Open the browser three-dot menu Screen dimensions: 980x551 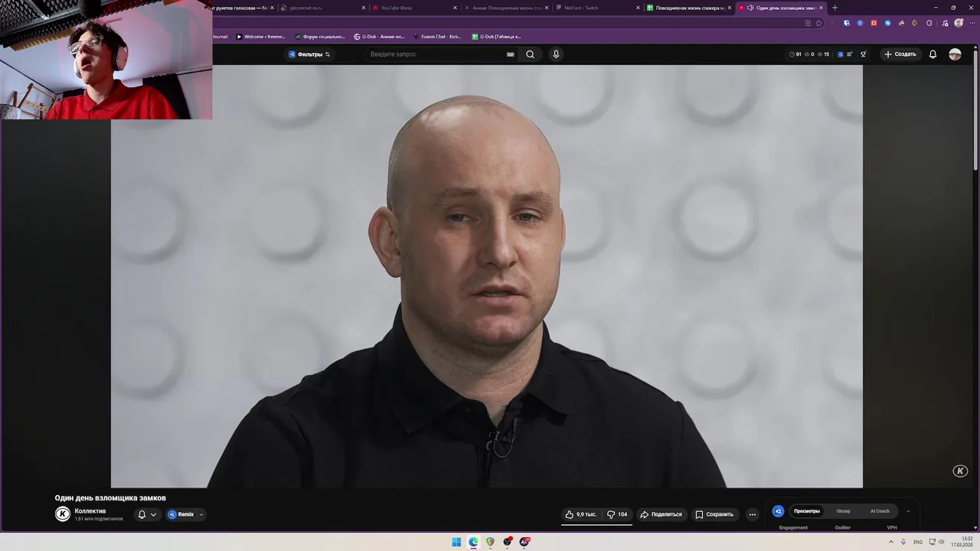click(x=972, y=23)
